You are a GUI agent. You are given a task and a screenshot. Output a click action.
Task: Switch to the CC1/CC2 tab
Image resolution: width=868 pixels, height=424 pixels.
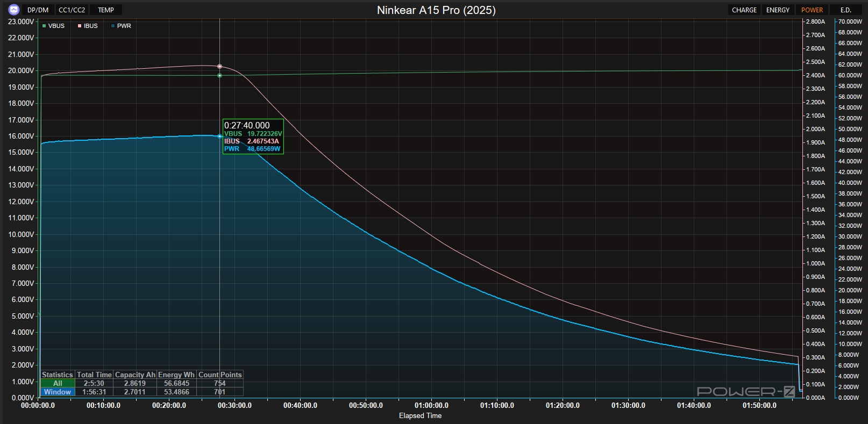72,10
